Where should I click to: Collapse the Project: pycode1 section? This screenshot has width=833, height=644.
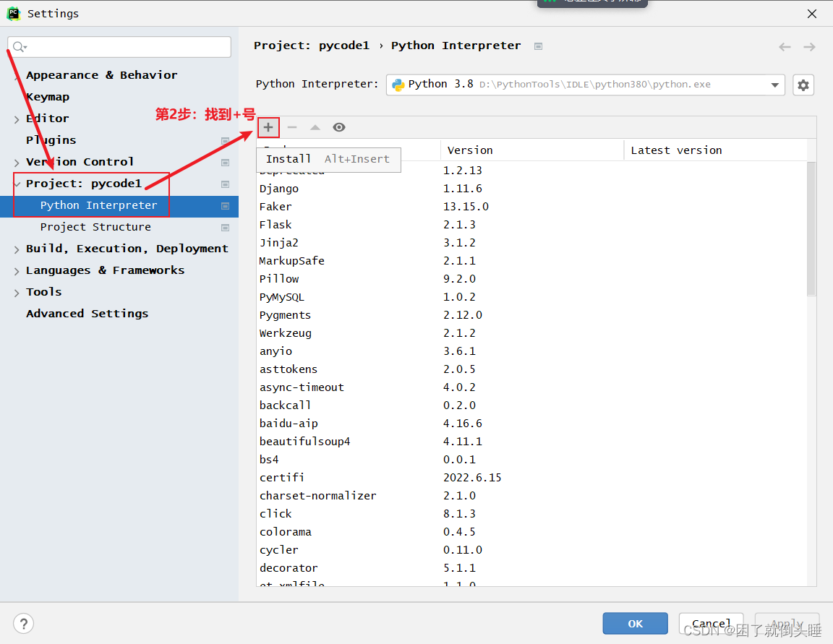click(17, 184)
